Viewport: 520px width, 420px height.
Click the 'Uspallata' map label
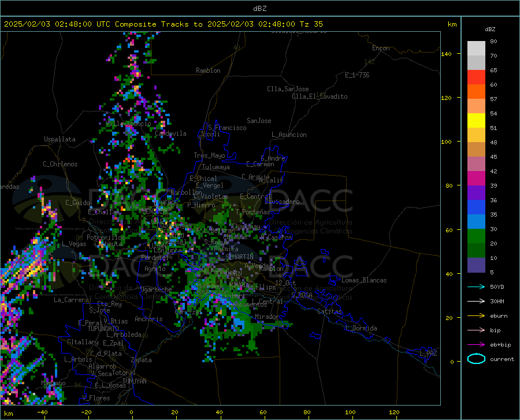click(x=60, y=139)
